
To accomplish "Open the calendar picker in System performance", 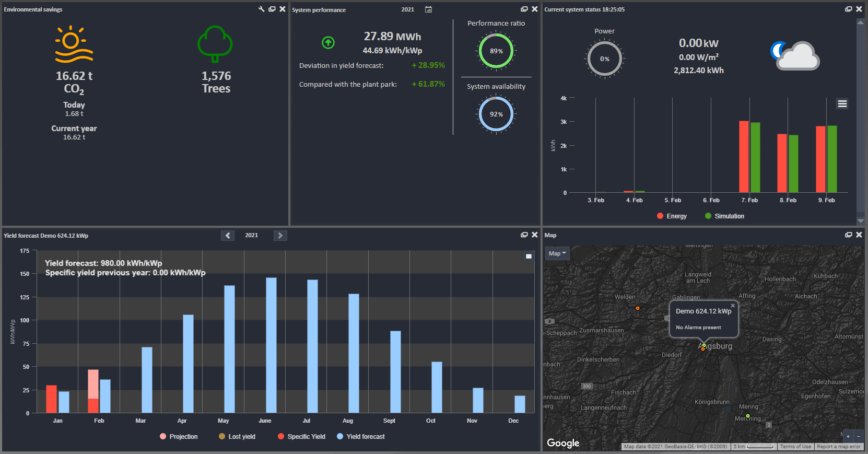I will click(428, 9).
